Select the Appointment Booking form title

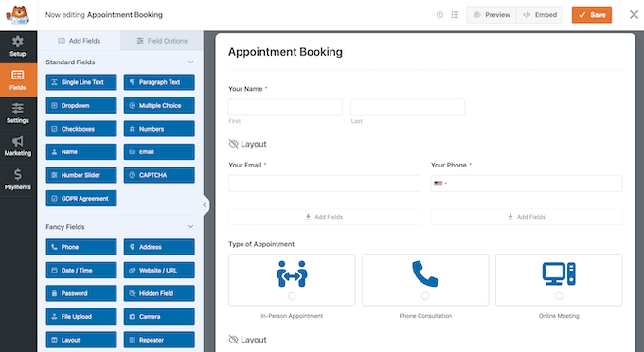[x=285, y=52]
